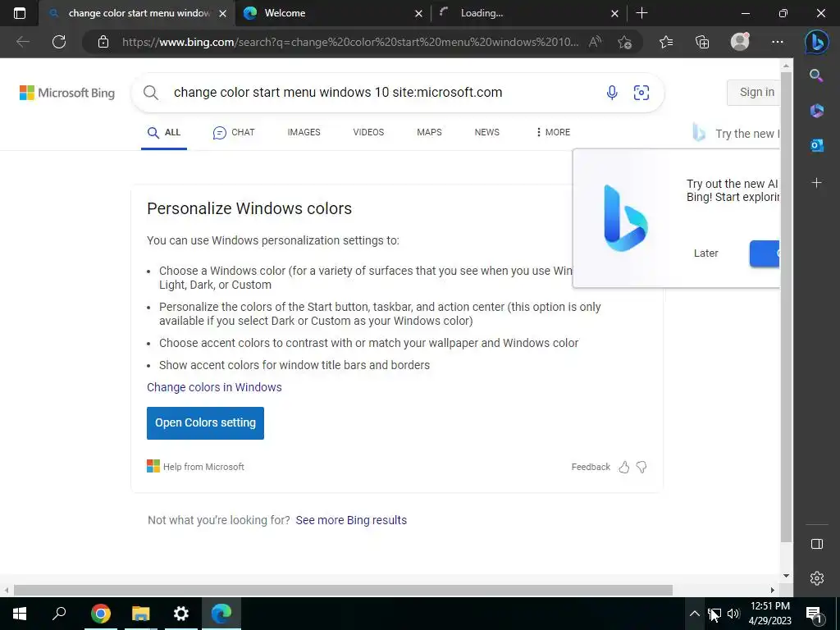Select the ALL results tab
Image resolution: width=840 pixels, height=630 pixels.
(x=164, y=132)
